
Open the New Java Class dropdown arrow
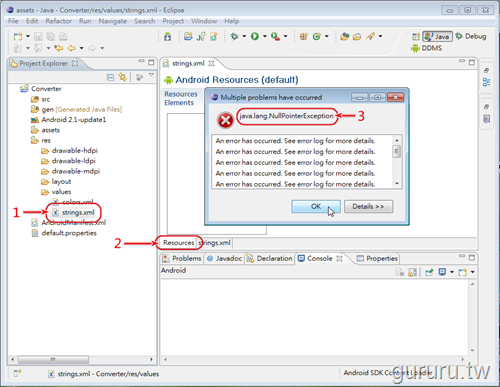(x=327, y=36)
